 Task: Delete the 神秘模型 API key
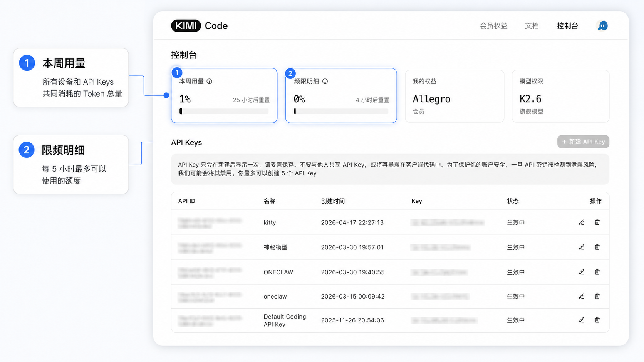pos(597,247)
